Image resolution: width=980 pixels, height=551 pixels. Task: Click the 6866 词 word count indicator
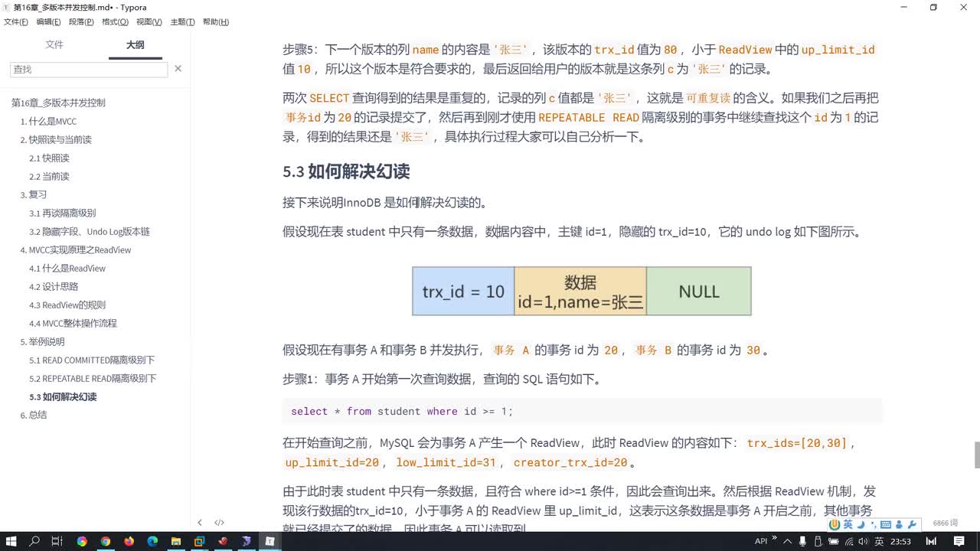click(x=945, y=523)
